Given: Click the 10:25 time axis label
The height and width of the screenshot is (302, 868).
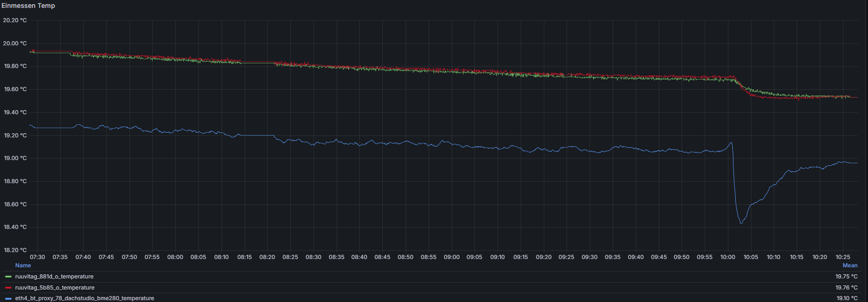Looking at the screenshot, I should point(843,257).
